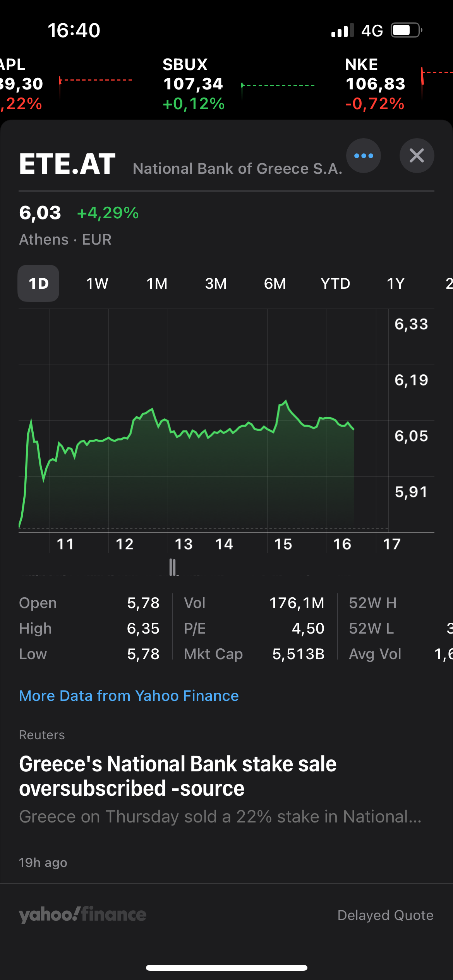Tap the 52W H statistic column

click(x=372, y=603)
